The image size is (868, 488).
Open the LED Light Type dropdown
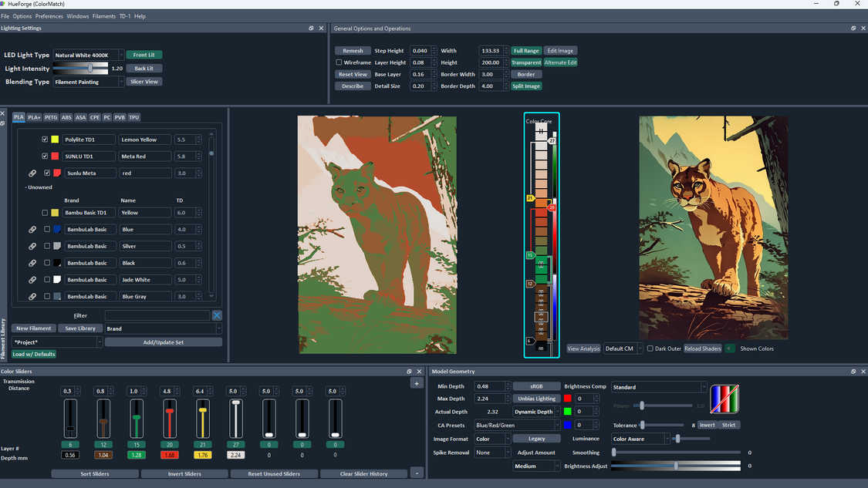click(88, 56)
